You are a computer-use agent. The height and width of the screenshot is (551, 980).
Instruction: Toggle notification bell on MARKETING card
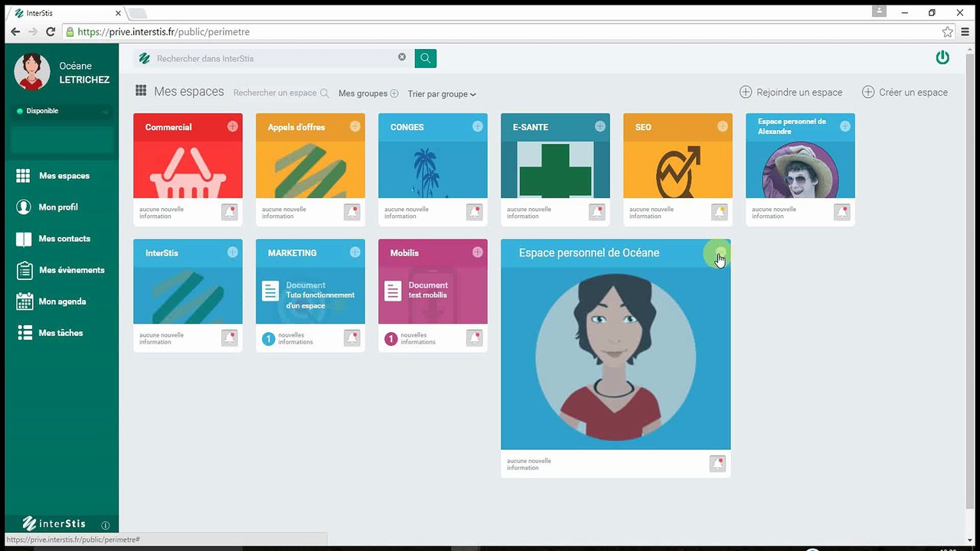tap(352, 337)
